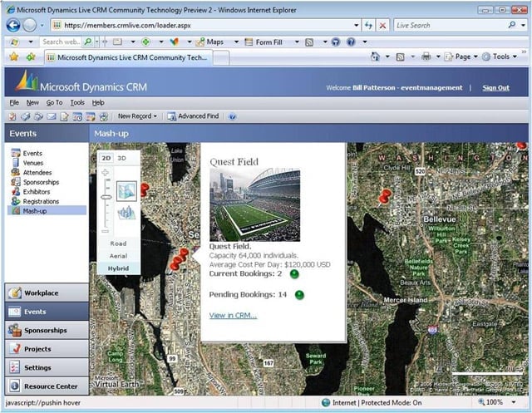Go back with the browser Back button

[x=13, y=26]
